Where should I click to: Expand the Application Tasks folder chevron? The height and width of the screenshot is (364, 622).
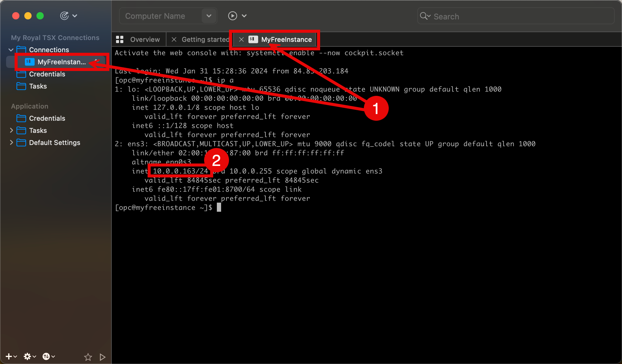pyautogui.click(x=11, y=130)
